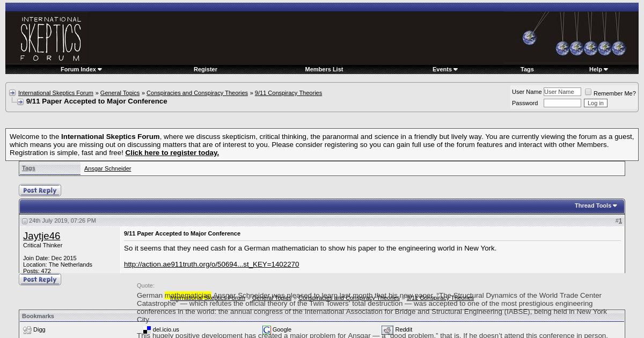Focus the Password input field
This screenshot has height=338, width=644.
pyautogui.click(x=562, y=103)
